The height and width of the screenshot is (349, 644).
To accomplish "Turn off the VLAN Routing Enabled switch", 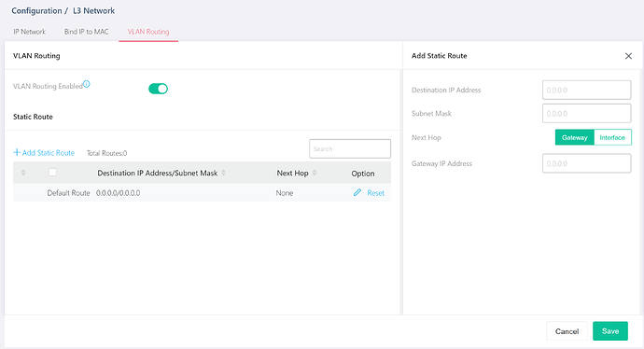I will click(x=158, y=89).
